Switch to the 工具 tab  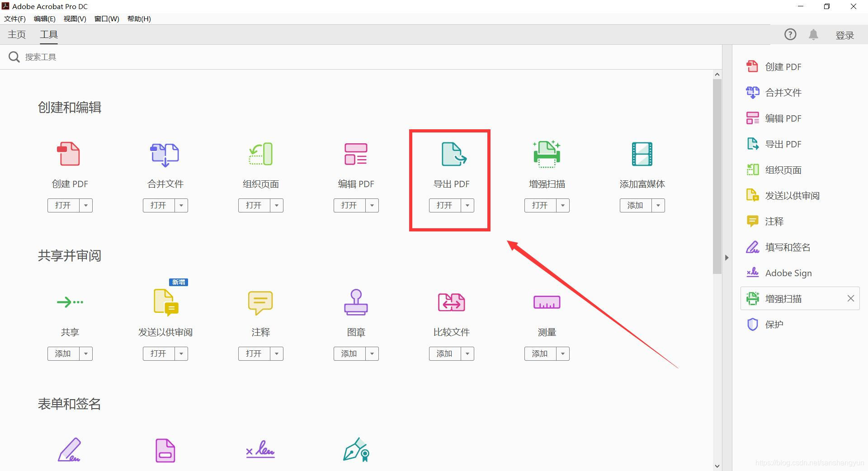[49, 35]
